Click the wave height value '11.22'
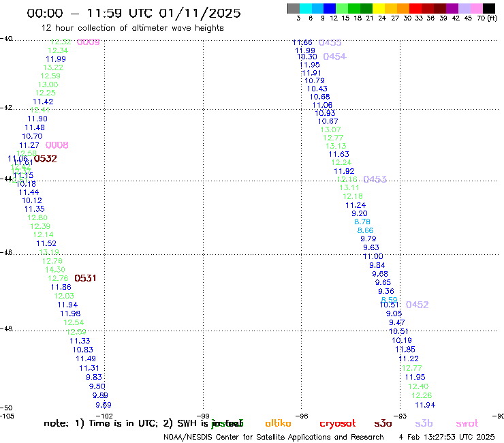 pos(409,358)
